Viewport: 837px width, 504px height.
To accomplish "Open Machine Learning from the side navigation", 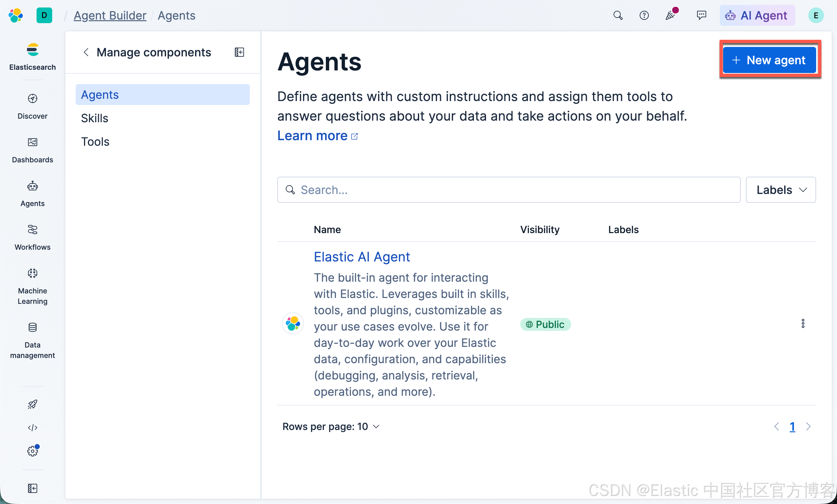I will coord(33,287).
